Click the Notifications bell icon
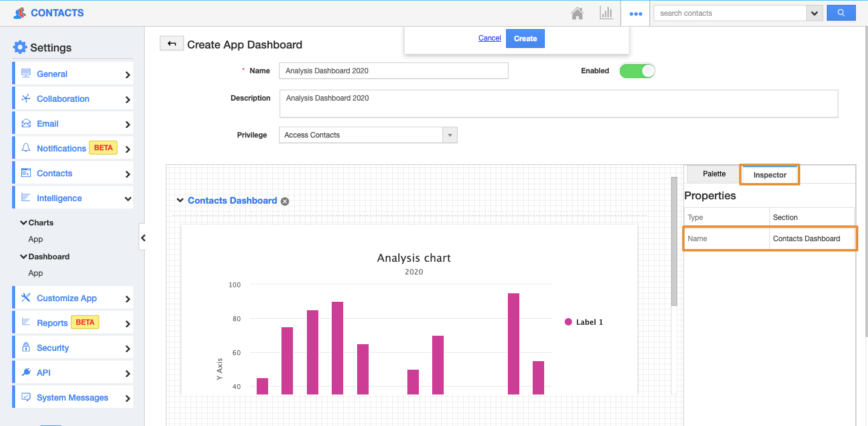The width and height of the screenshot is (868, 426). [26, 148]
